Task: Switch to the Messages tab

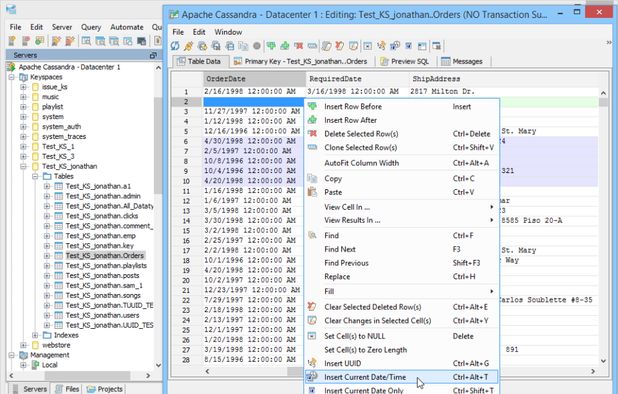Action: [462, 61]
